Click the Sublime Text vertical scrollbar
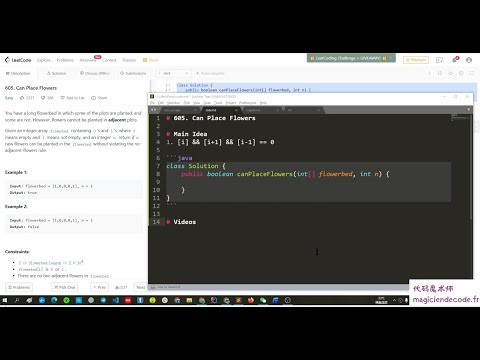Screen dimensions: 480x360 pyautogui.click(x=471, y=167)
